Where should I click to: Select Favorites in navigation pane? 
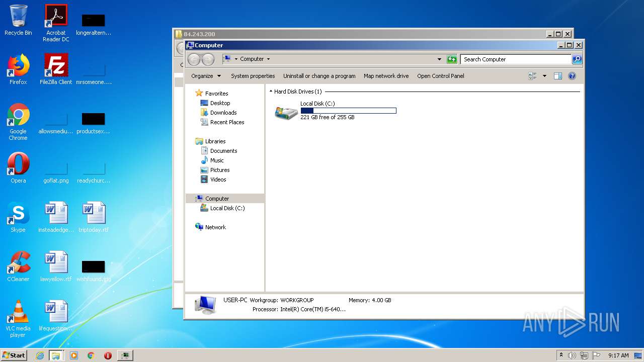216,94
